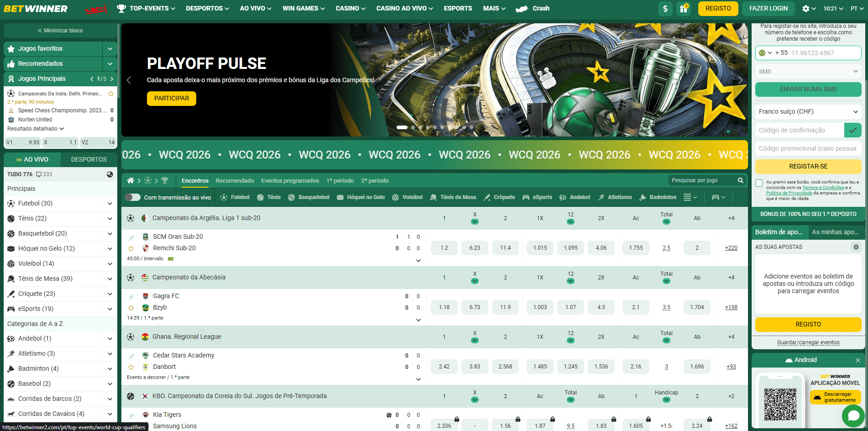Check the Terms and Conditions checkbox

pyautogui.click(x=759, y=183)
